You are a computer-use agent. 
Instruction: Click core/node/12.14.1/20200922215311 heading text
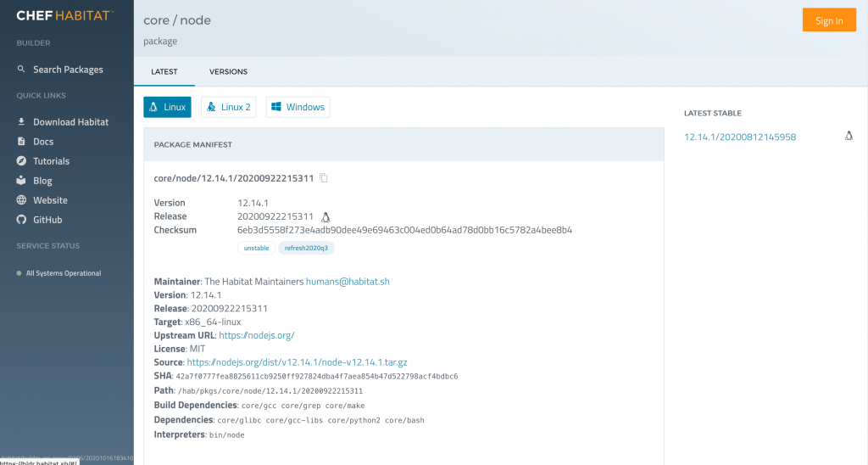(x=234, y=178)
